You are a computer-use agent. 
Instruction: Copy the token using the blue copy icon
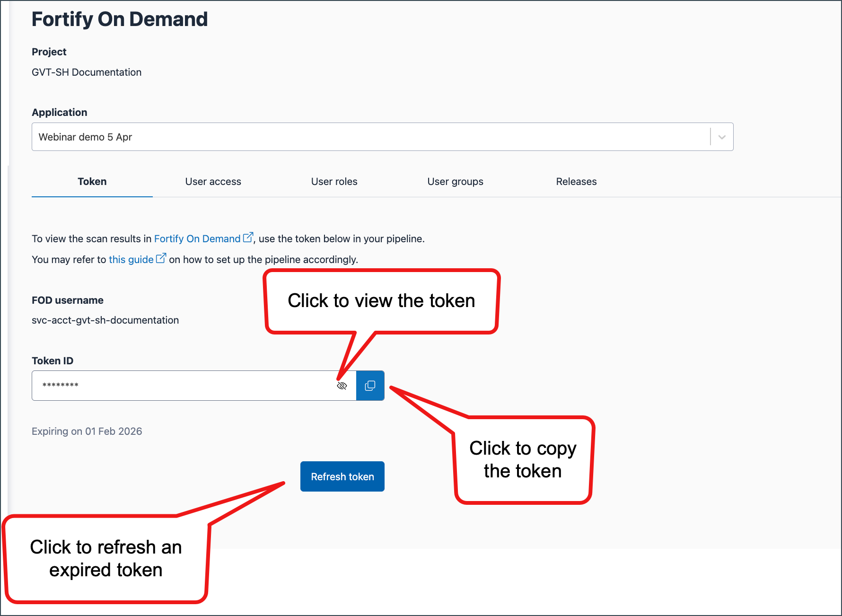pos(370,386)
